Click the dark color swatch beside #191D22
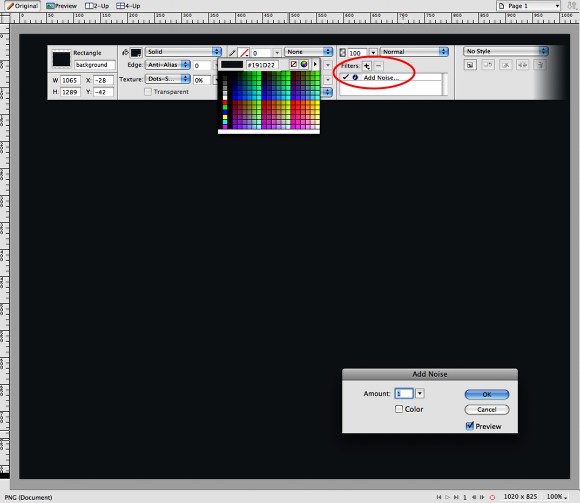Viewport: 580px width, 503px height. [x=232, y=65]
